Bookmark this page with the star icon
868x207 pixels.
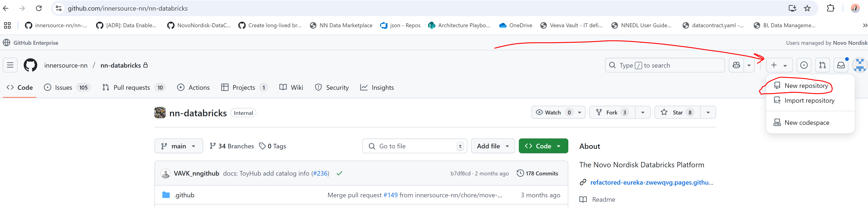coord(807,8)
